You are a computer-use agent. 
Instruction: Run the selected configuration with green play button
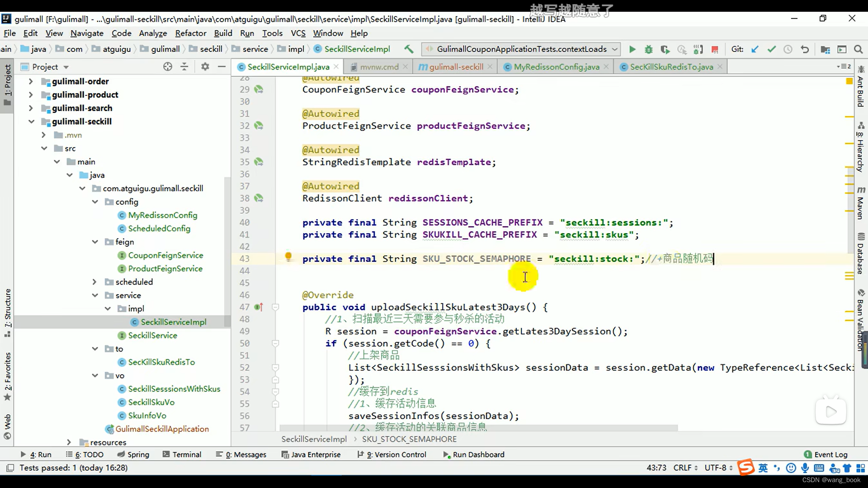pos(632,49)
